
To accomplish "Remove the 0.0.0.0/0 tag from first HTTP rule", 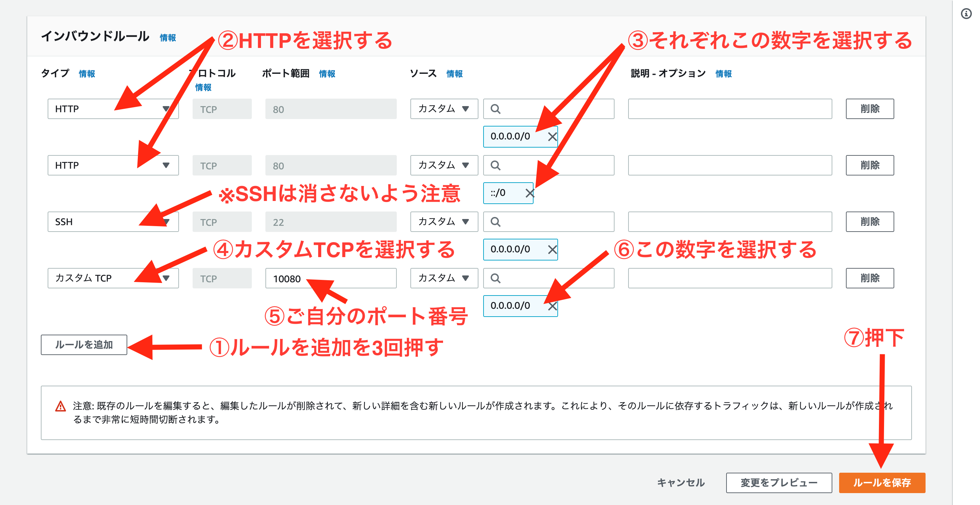I will (552, 136).
